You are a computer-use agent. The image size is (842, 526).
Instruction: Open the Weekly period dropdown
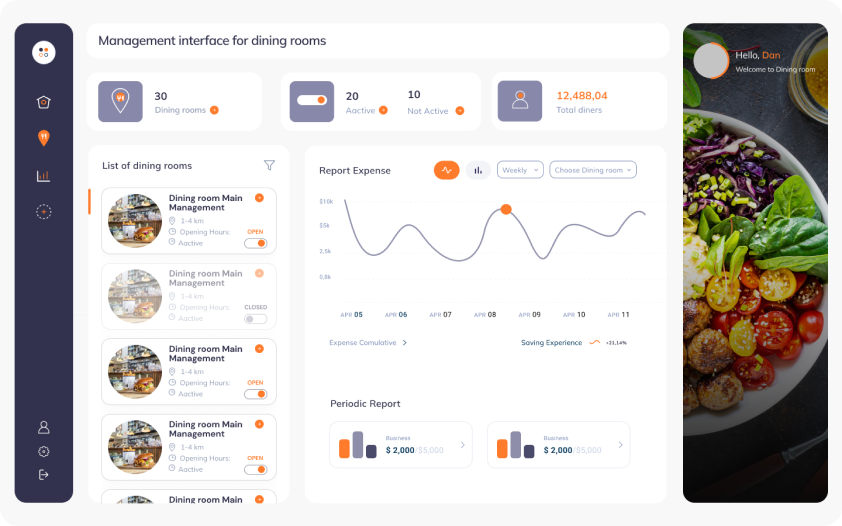click(520, 170)
